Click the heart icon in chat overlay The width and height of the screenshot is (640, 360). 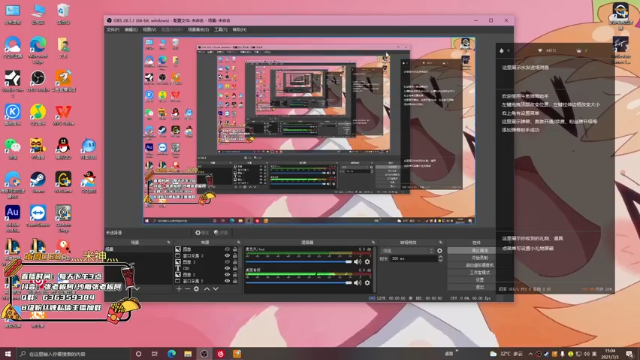tap(540, 51)
